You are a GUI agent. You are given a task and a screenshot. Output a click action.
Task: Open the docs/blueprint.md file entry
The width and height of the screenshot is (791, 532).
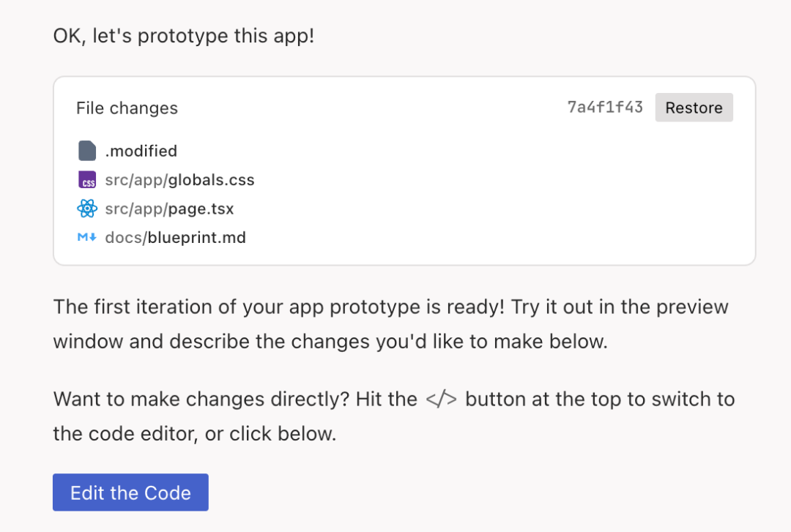point(175,237)
